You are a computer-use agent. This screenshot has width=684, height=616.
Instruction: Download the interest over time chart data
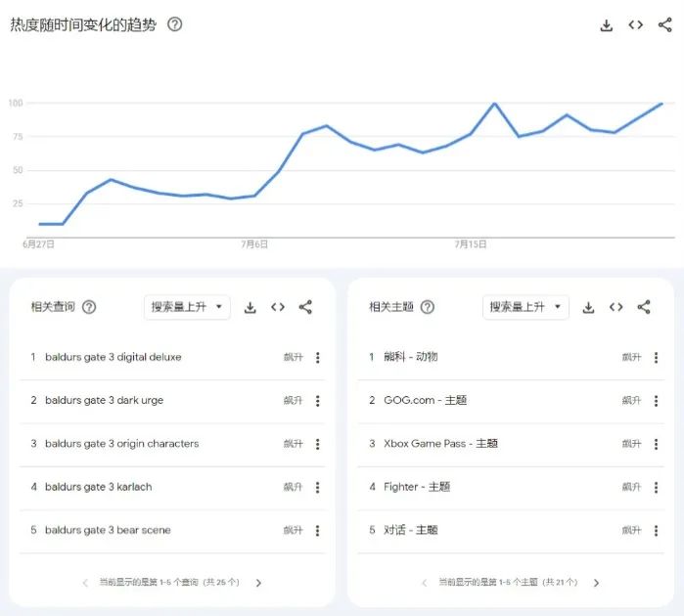[x=607, y=25]
